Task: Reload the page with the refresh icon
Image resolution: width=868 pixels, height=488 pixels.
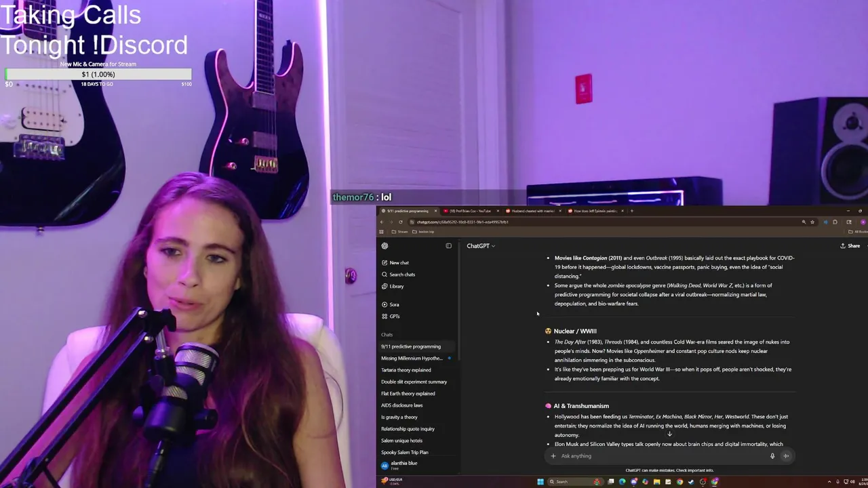Action: coord(401,222)
